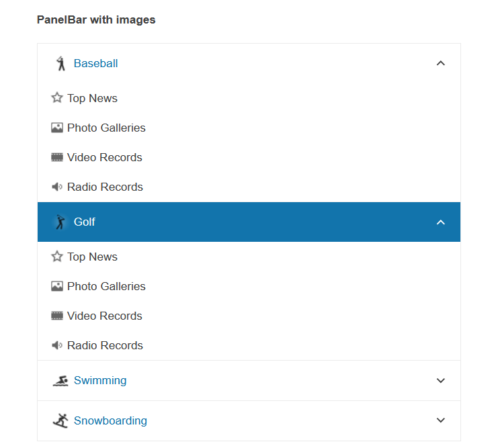Open Video Records under Baseball

[105, 157]
